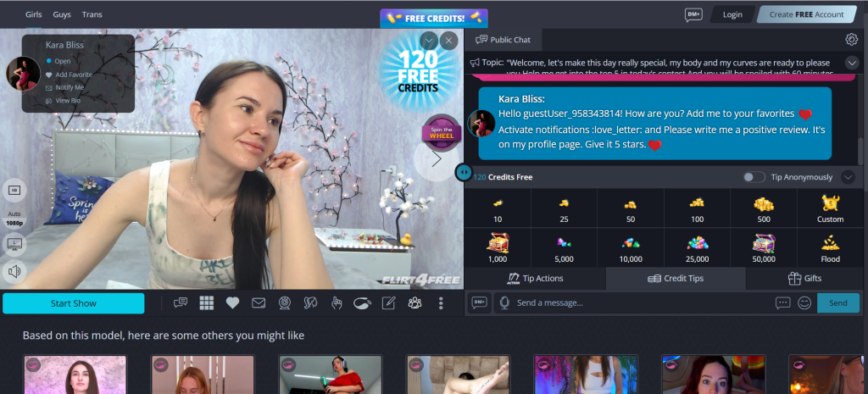Image resolution: width=868 pixels, height=394 pixels.
Task: Click the 120 Free Credits burst badge
Action: (418, 70)
